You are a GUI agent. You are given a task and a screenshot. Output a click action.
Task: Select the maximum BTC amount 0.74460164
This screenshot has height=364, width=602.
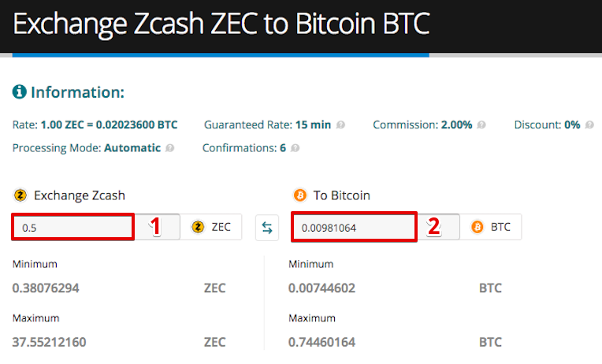pos(321,342)
